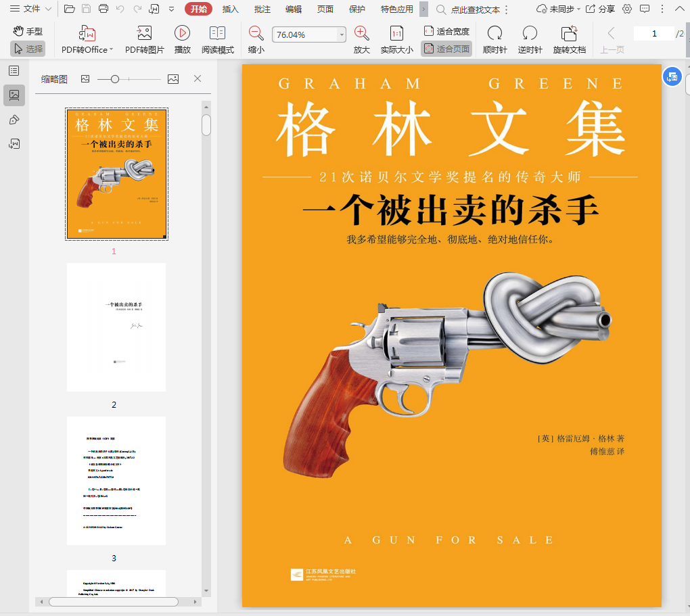Rotate view 顺时针 clockwise

[495, 40]
